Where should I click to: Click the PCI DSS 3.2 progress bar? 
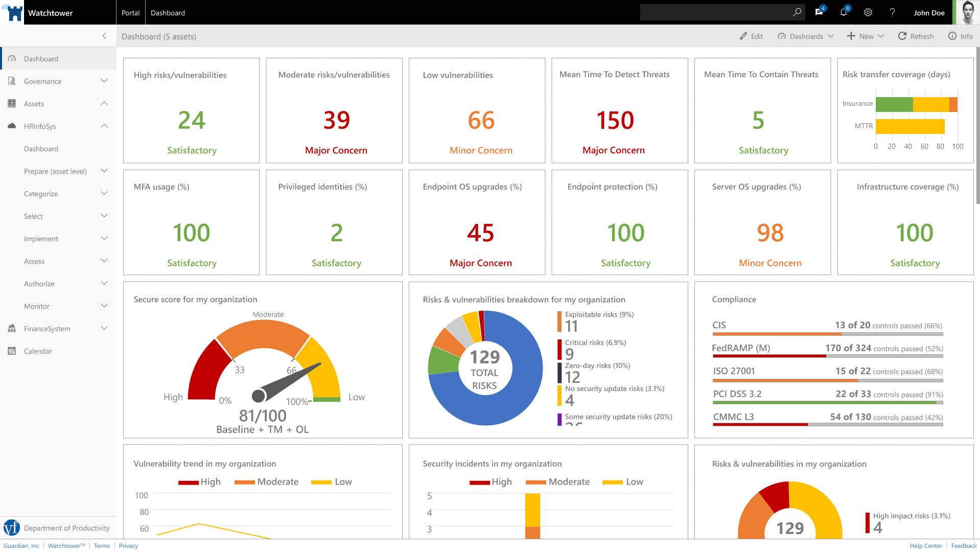pos(828,403)
